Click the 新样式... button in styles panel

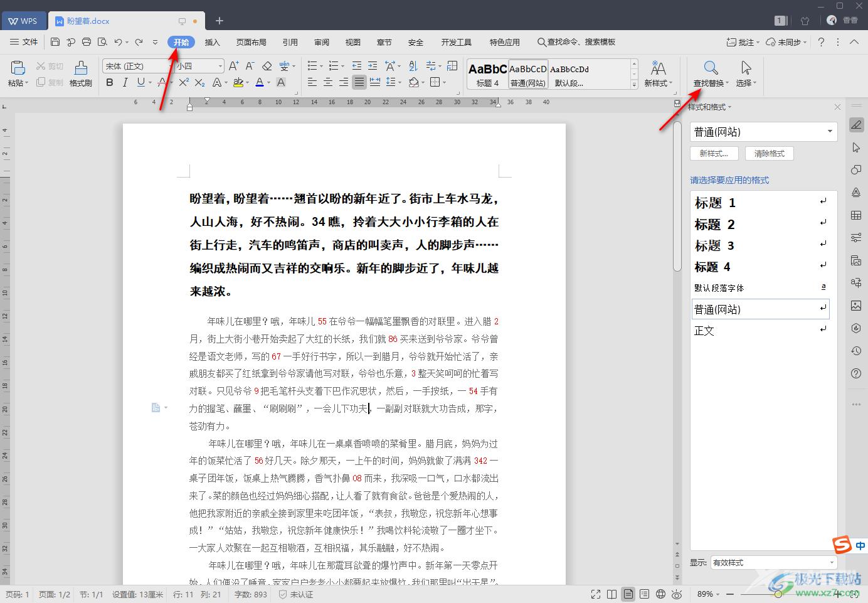(x=714, y=154)
